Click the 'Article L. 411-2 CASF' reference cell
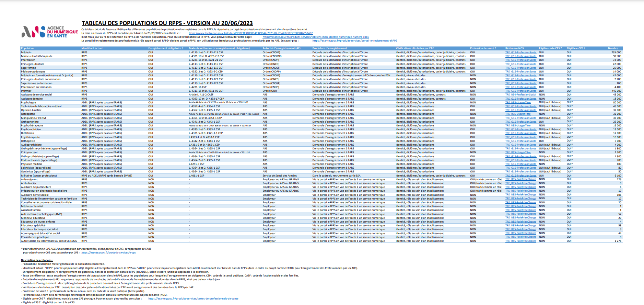The height and width of the screenshot is (305, 644). tap(201, 95)
